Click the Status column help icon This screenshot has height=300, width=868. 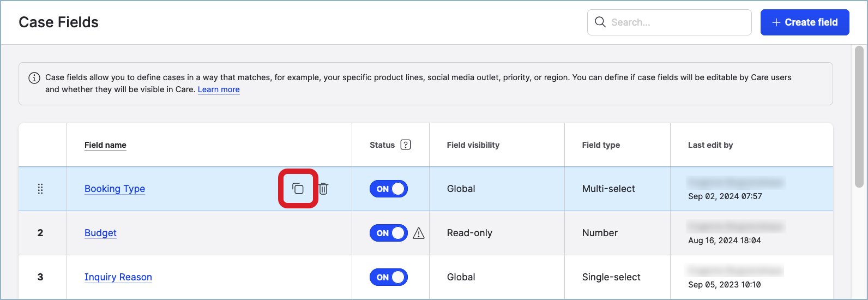pyautogui.click(x=405, y=145)
